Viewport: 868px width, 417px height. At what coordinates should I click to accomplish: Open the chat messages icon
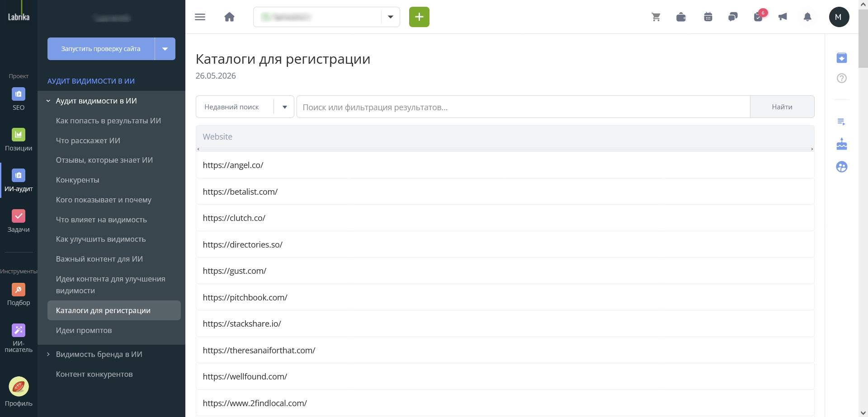point(733,17)
